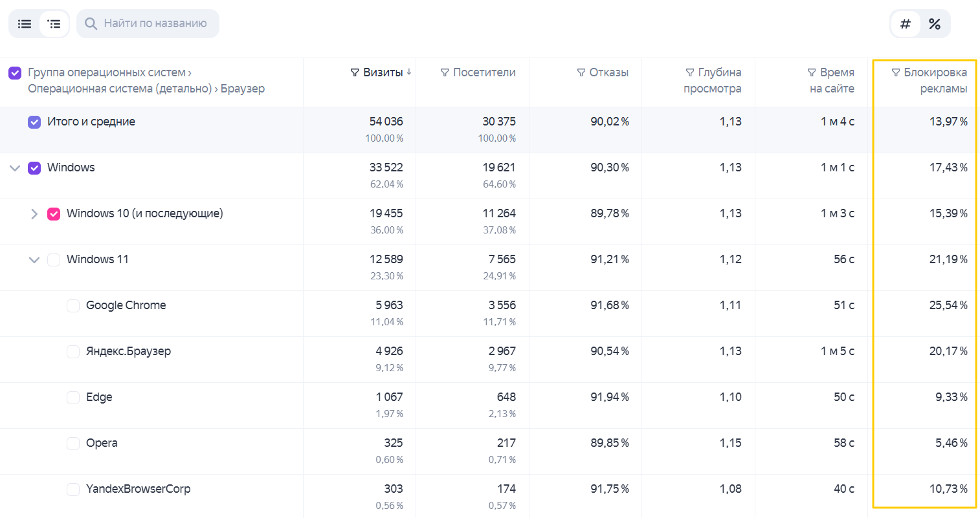Expand Windows 10 (и последующие) row
Image resolution: width=980 pixels, height=518 pixels.
(34, 214)
